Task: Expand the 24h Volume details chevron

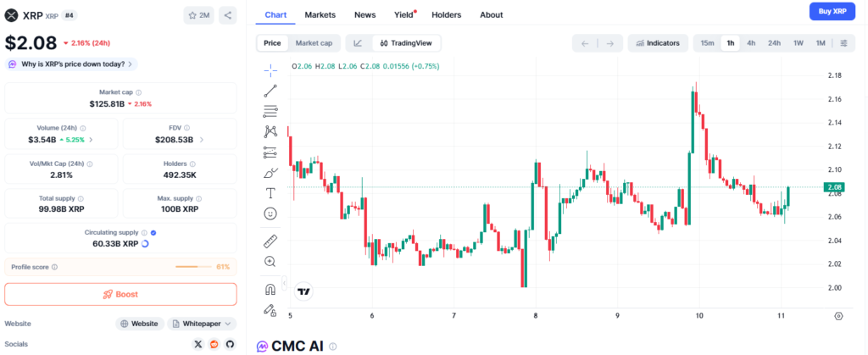Action: click(x=92, y=140)
